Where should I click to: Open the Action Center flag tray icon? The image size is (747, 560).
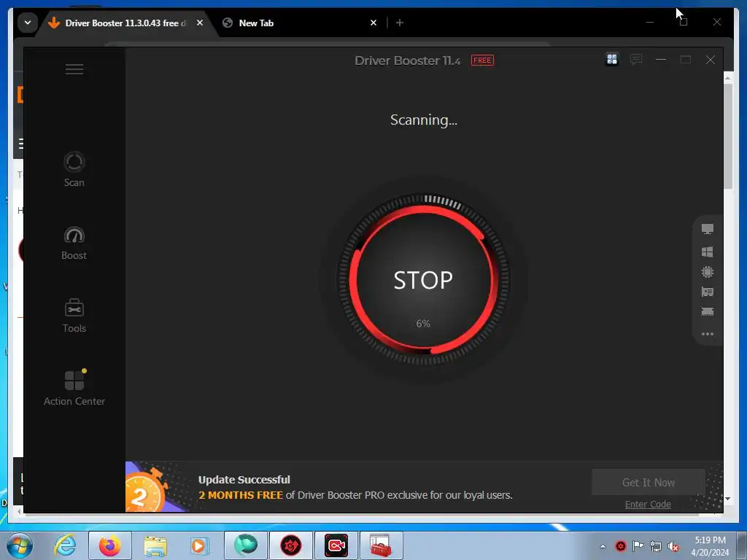coord(638,546)
